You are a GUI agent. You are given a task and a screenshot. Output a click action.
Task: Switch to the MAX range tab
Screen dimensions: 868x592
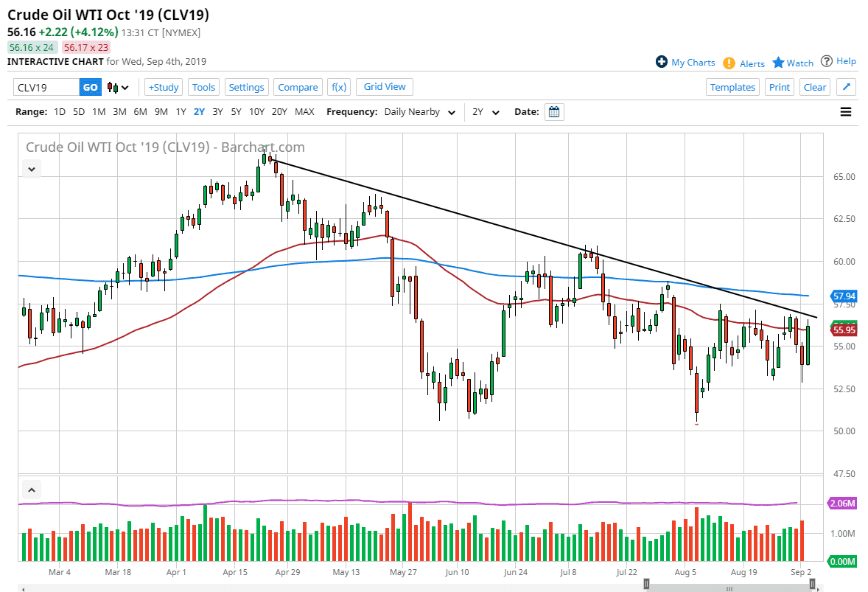(x=304, y=112)
